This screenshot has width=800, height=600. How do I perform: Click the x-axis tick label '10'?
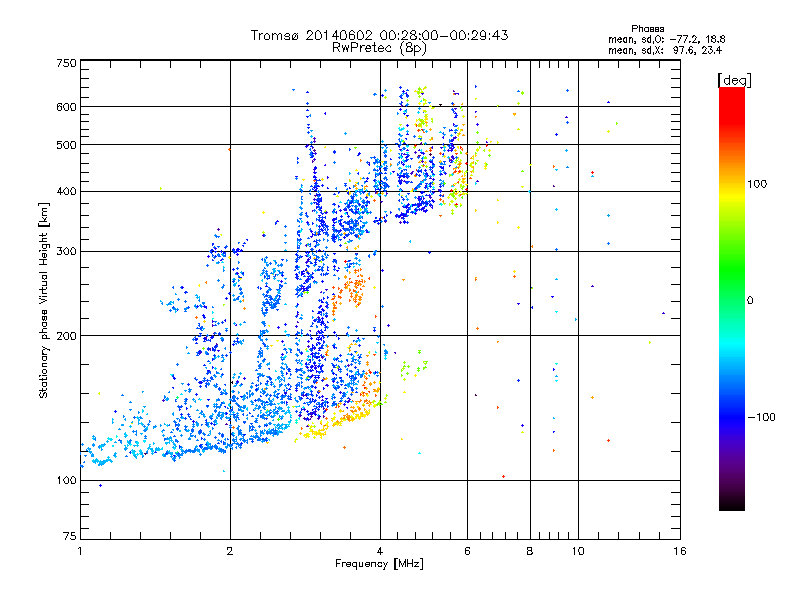point(578,551)
